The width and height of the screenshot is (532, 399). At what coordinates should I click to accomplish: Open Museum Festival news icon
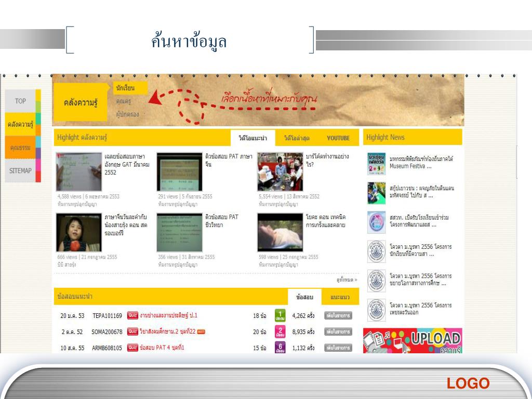click(x=376, y=164)
